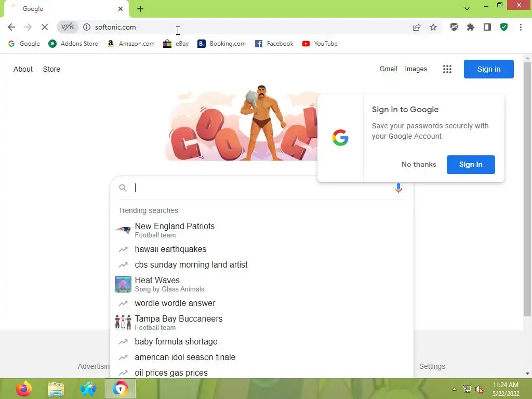Expand the tab search chevron
Image resolution: width=532 pixels, height=399 pixels.
click(467, 9)
